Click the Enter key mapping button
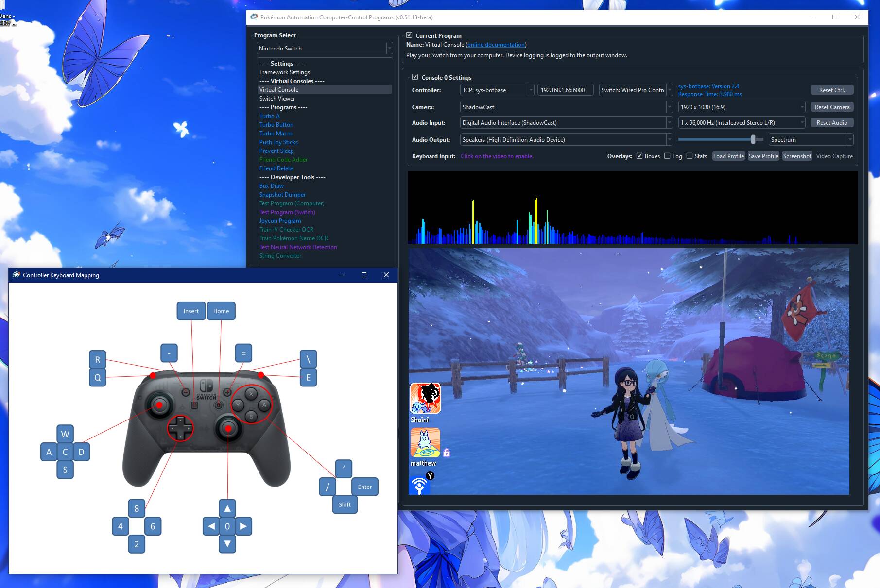Screen dimensions: 880x588 364,487
